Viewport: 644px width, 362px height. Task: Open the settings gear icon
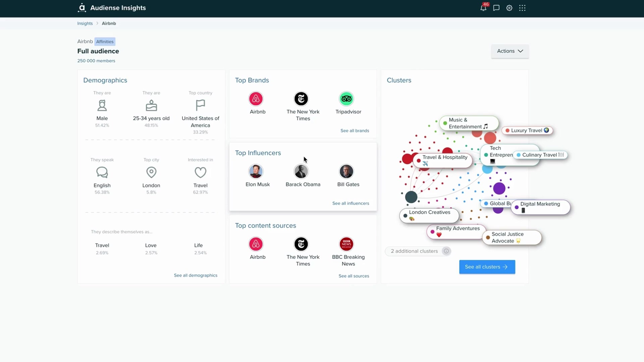click(509, 8)
